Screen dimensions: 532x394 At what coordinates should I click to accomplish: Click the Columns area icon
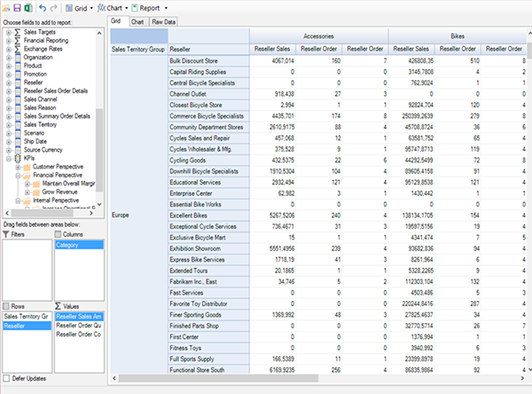point(58,234)
